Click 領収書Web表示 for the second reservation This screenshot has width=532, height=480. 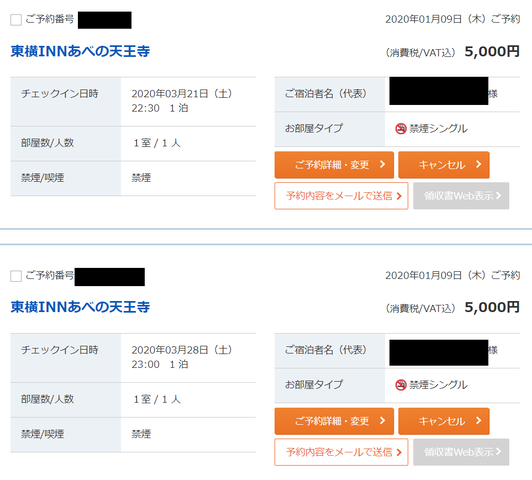click(461, 452)
